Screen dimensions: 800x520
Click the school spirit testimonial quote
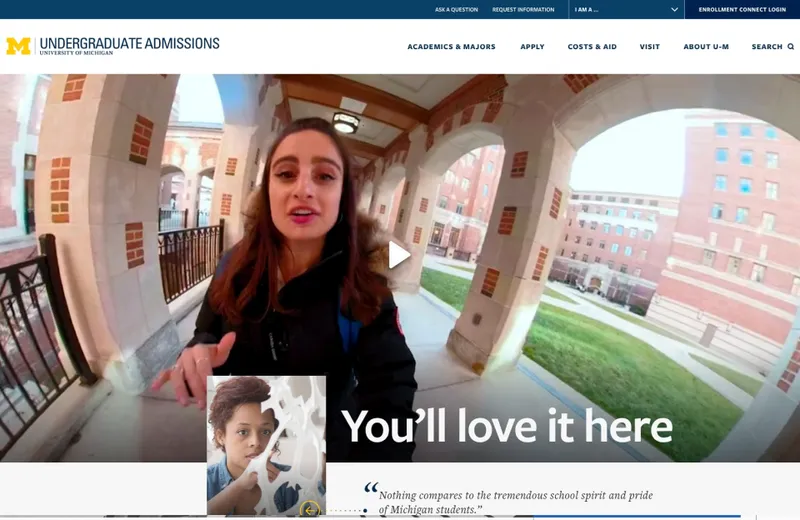(x=515, y=502)
